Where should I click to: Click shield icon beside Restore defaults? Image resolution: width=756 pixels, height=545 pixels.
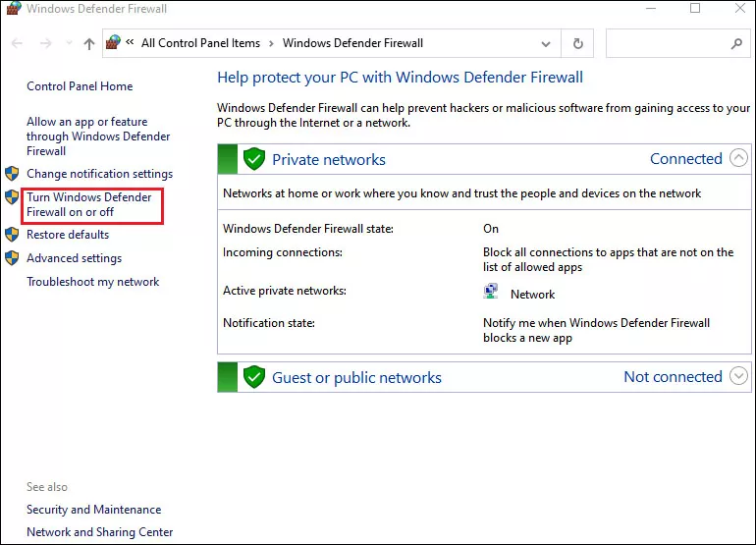pos(12,235)
